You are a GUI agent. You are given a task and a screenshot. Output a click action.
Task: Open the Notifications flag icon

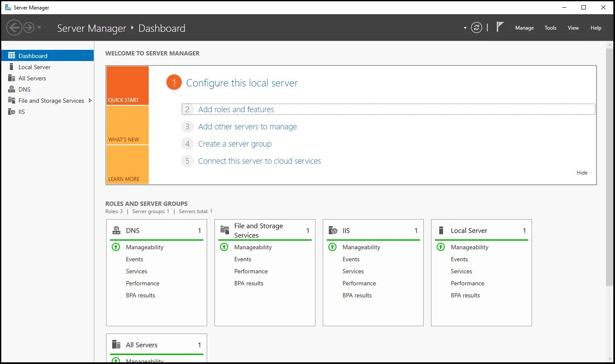click(500, 27)
